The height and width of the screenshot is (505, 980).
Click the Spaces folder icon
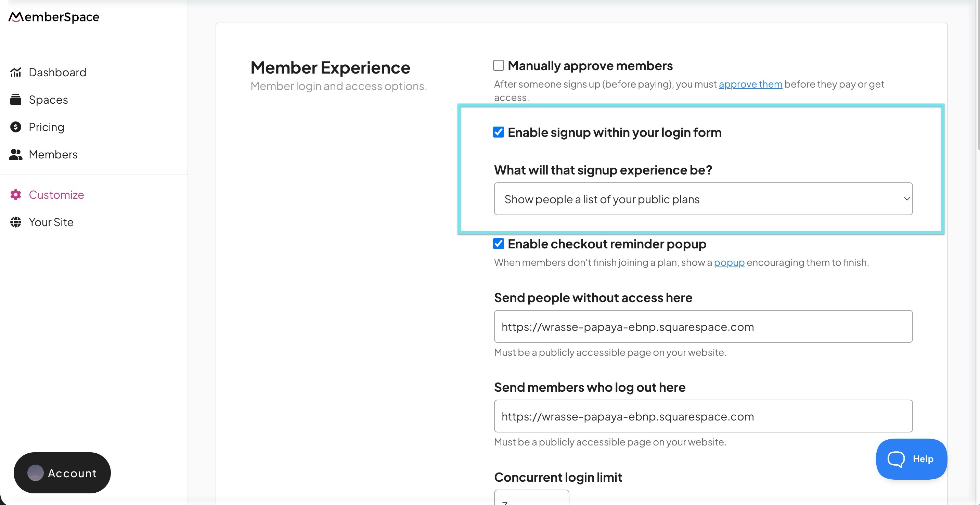coord(16,100)
